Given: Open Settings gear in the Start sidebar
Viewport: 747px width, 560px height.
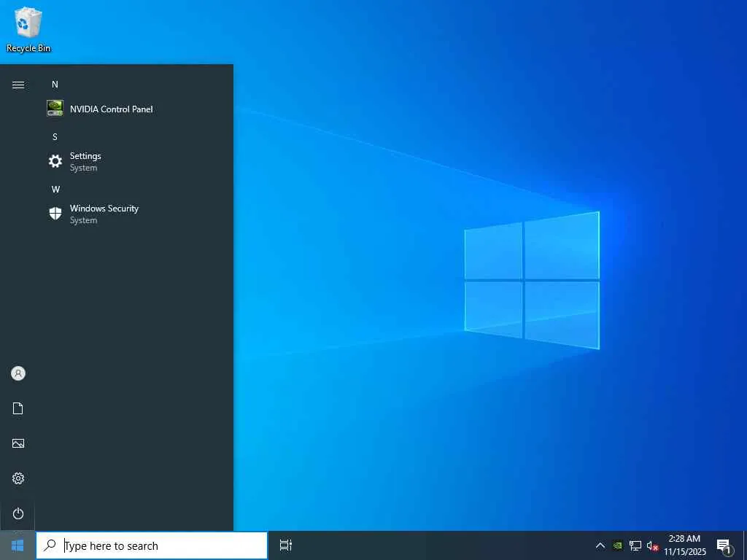Looking at the screenshot, I should pos(18,478).
